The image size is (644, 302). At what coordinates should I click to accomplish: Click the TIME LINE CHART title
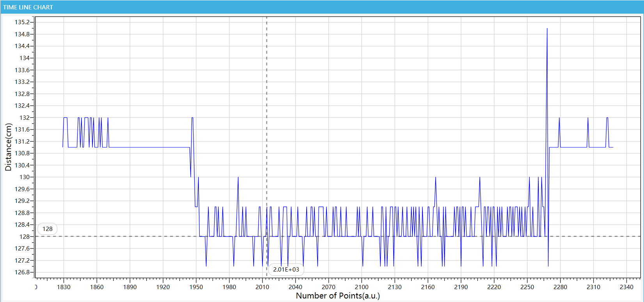coord(28,7)
